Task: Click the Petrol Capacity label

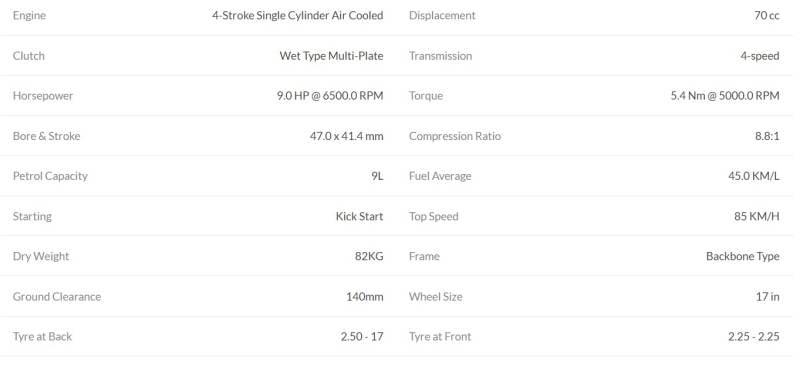Action: click(x=50, y=176)
